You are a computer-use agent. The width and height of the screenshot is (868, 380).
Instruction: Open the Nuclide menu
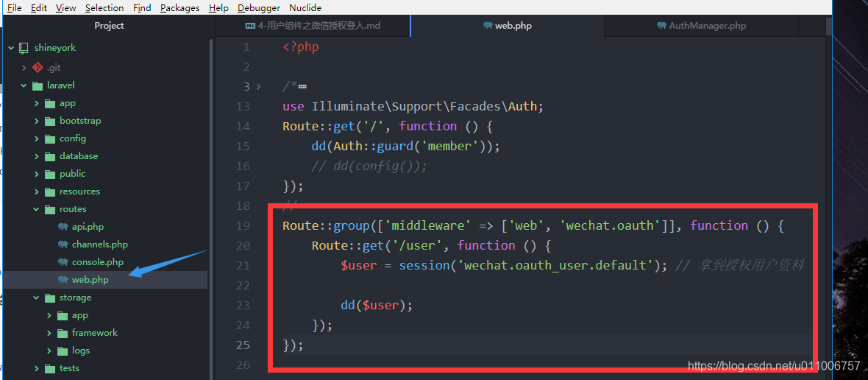pos(305,7)
